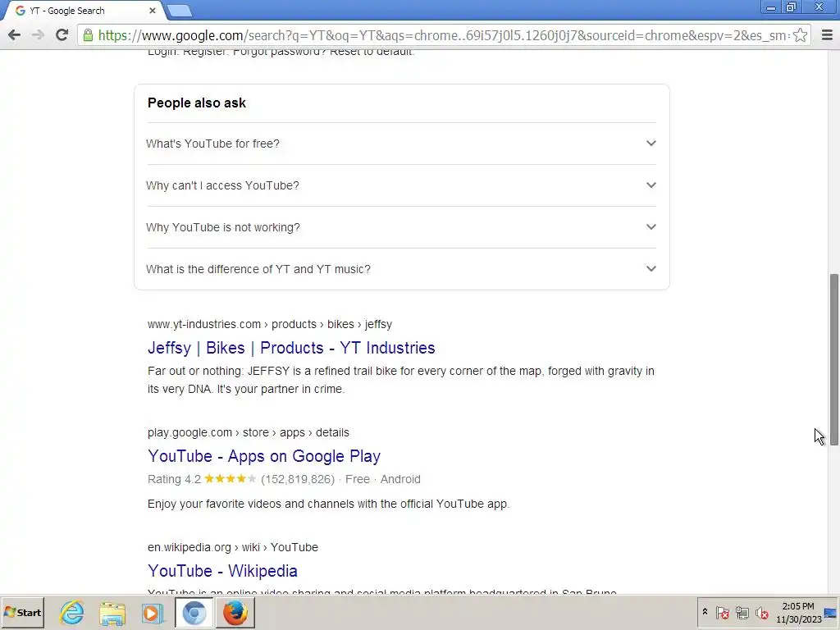
Task: Click the Chrome taskbar button
Action: coord(194,612)
